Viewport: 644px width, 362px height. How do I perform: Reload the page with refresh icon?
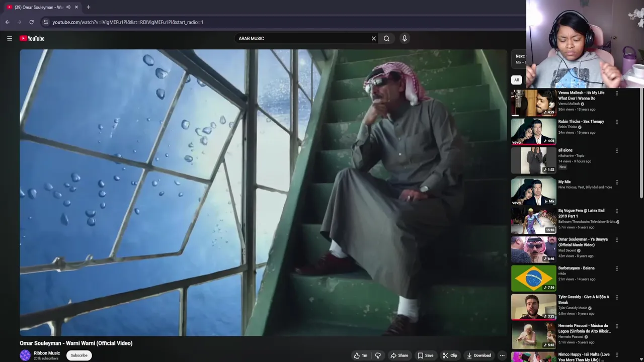pyautogui.click(x=31, y=22)
